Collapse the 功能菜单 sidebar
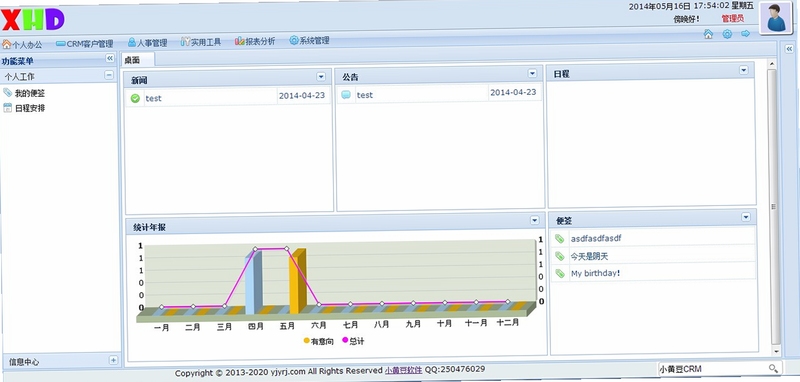The image size is (800, 382). (x=110, y=58)
